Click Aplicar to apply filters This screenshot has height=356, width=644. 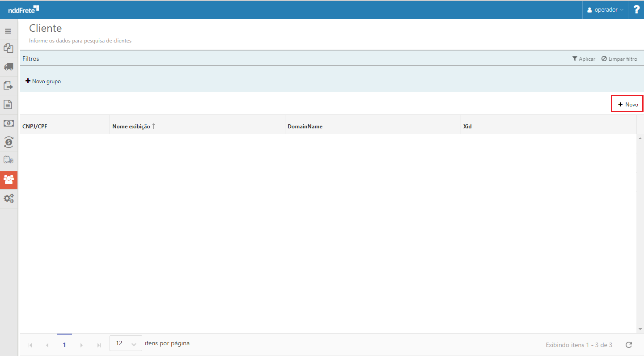584,59
